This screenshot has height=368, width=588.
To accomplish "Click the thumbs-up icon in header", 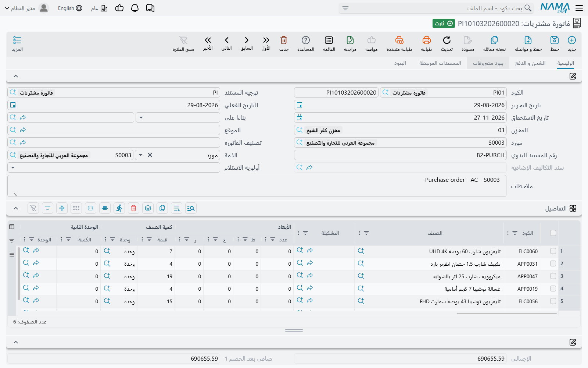I will [x=119, y=8].
